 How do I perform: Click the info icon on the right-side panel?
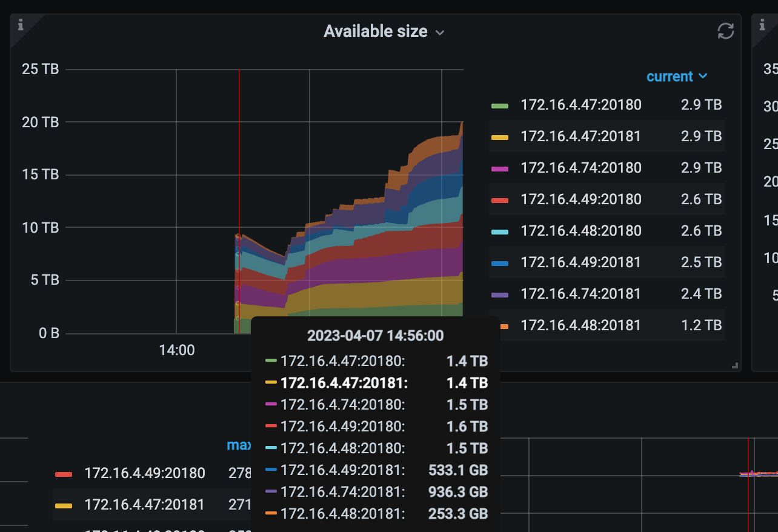pos(762,25)
